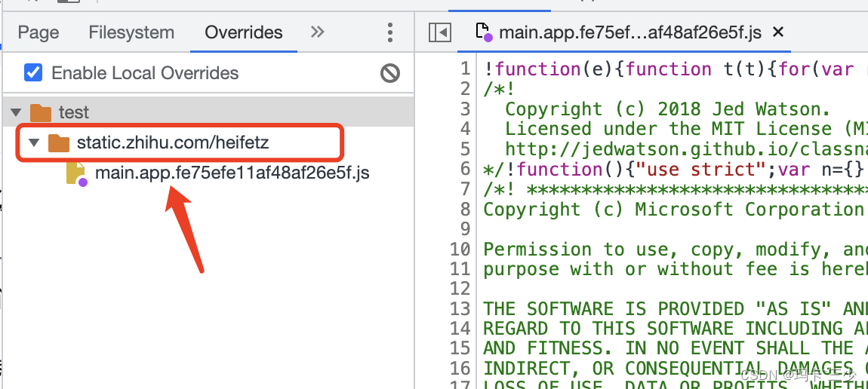This screenshot has width=868, height=389.
Task: Click line number 1 in the gutter
Action: click(465, 69)
